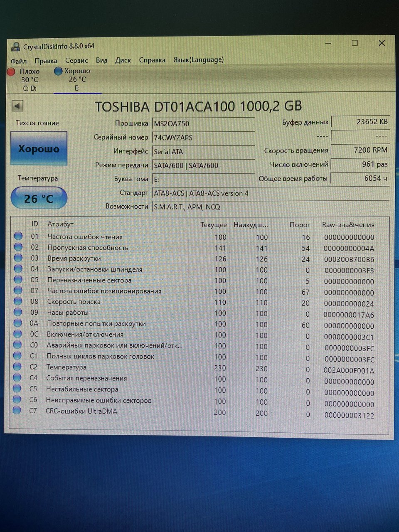Click status orb for Запуски/остановки шпинделя
Image resolution: width=399 pixels, height=532 pixels.
tap(18, 268)
